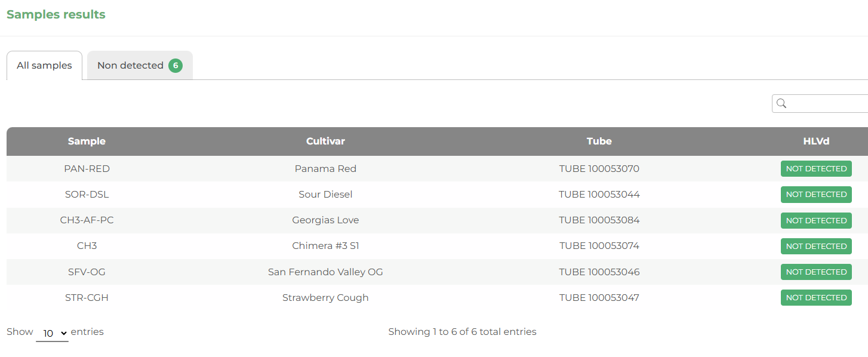Sort by the HLVd column header

[816, 141]
